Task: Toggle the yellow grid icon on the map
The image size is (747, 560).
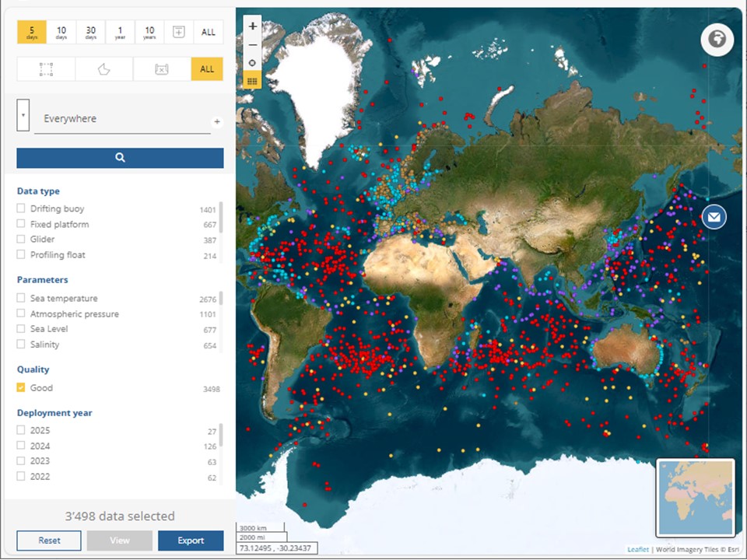Action: tap(252, 81)
